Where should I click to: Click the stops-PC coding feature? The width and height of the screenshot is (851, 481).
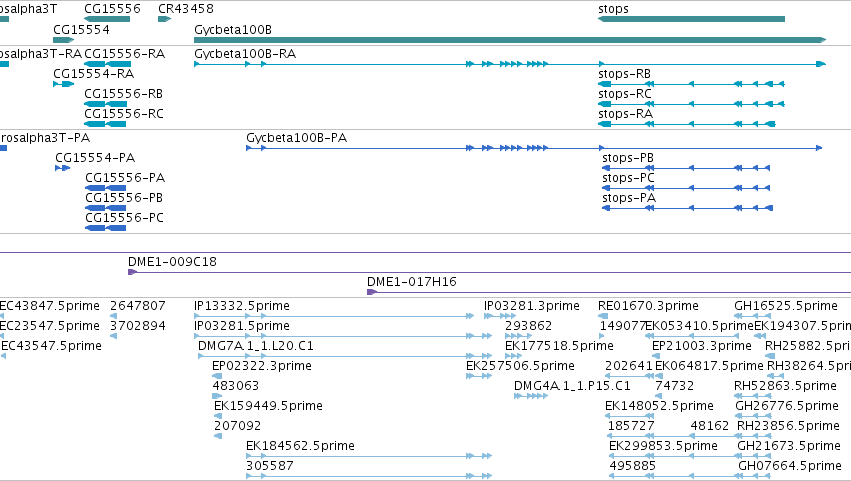tap(686, 188)
